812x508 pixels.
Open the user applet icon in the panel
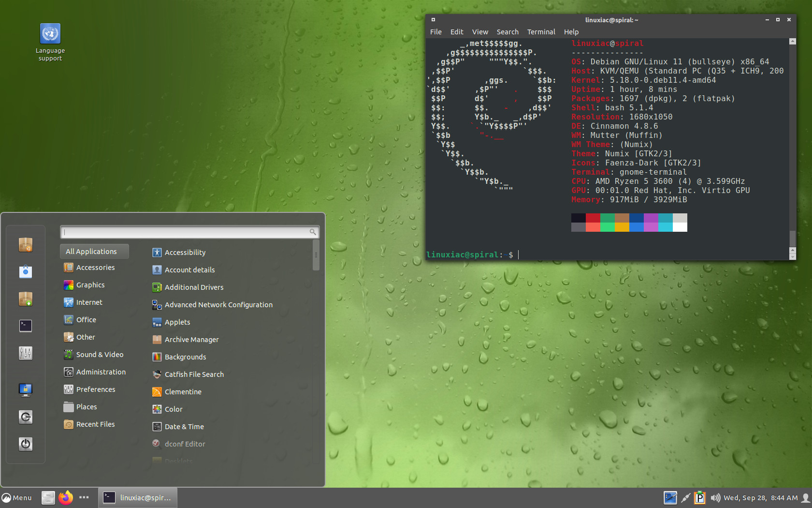(x=805, y=498)
